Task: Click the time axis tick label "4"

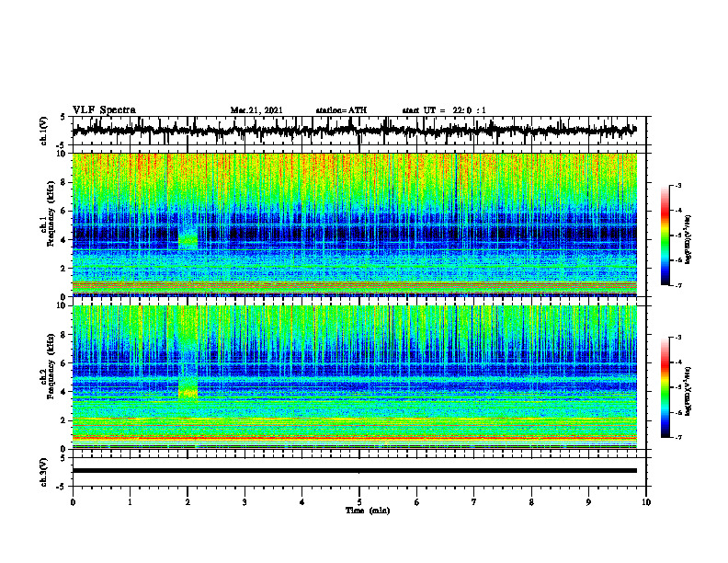Action: point(302,502)
